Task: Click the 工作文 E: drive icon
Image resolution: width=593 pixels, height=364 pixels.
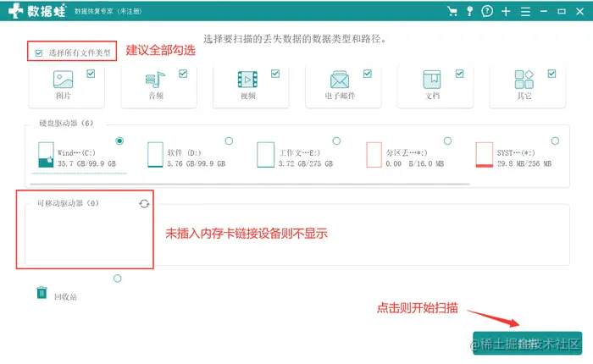Action: coord(265,155)
